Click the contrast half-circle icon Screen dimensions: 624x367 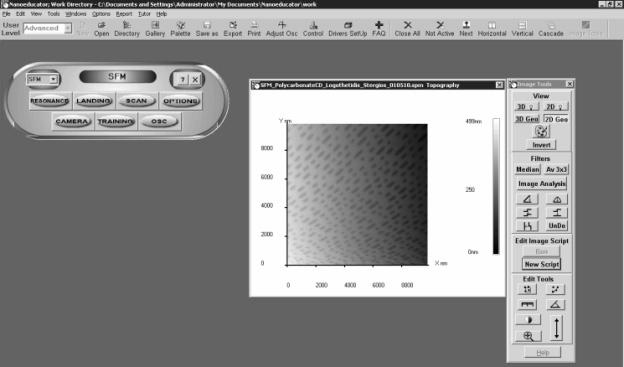coord(528,320)
